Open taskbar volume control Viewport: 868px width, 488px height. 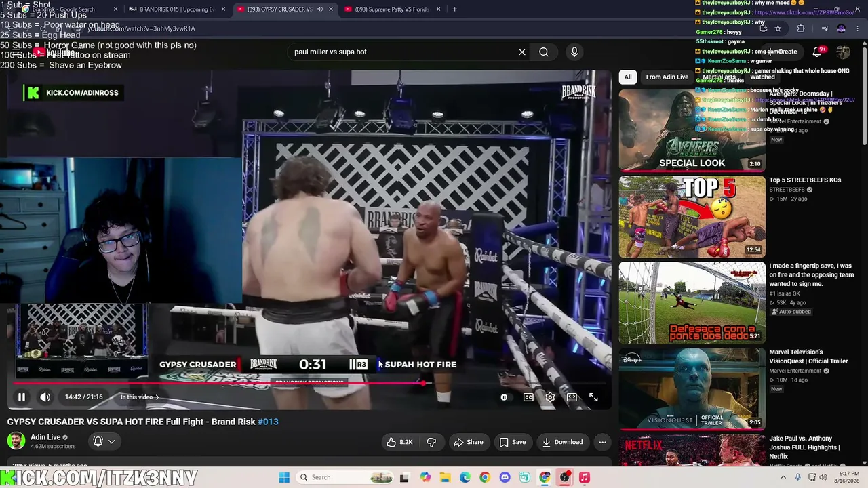click(x=824, y=477)
